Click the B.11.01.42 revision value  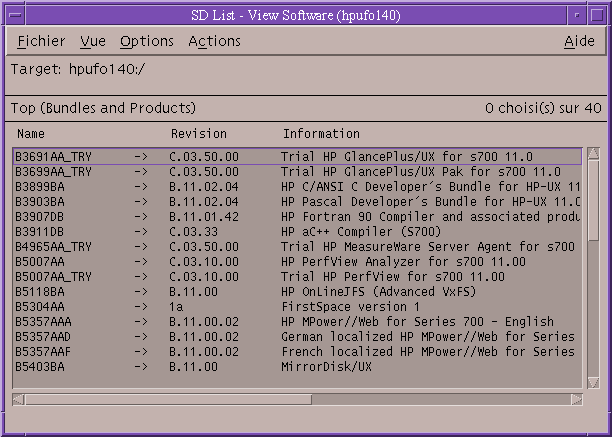point(204,217)
